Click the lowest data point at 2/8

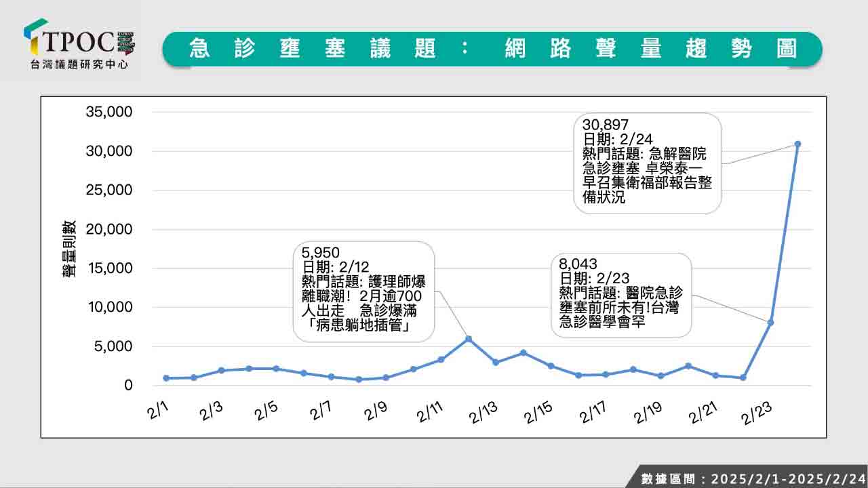pyautogui.click(x=359, y=380)
